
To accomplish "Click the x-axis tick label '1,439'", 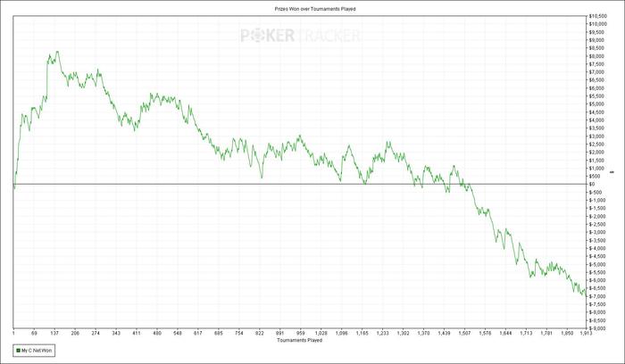I will [445, 333].
